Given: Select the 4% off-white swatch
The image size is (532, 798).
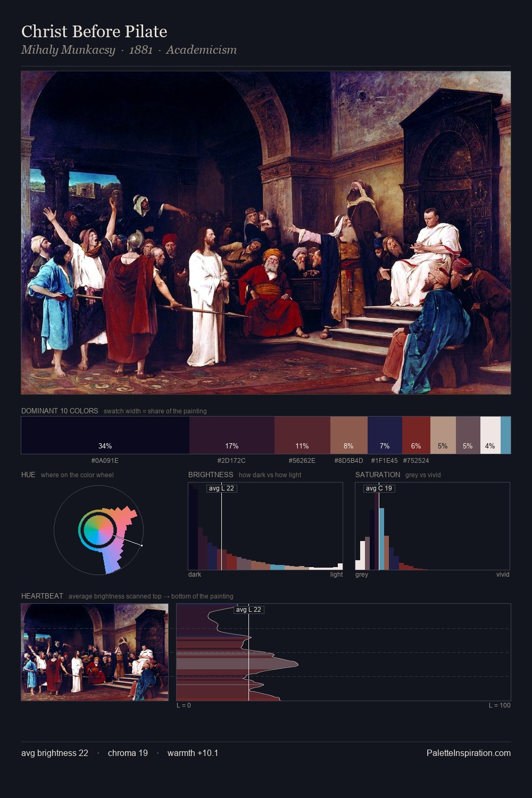Looking at the screenshot, I should click(x=491, y=435).
